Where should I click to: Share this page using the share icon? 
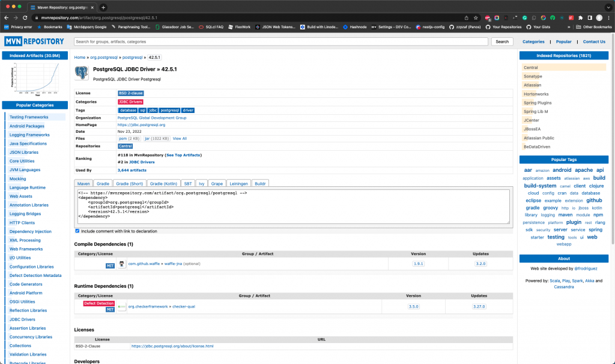(466, 17)
